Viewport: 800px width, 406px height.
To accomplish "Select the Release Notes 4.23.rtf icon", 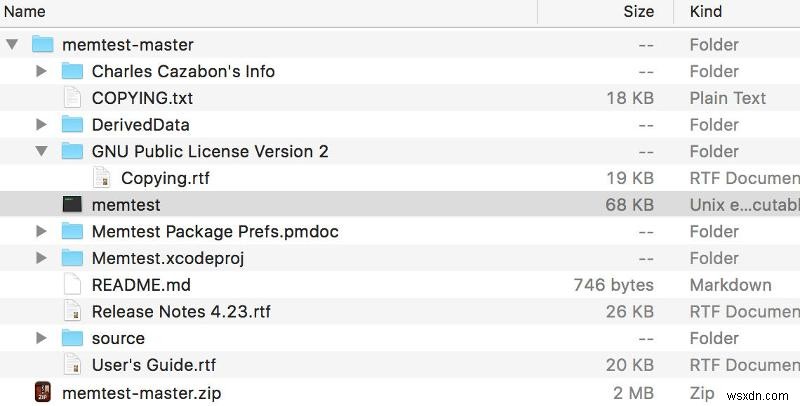I will click(x=72, y=311).
